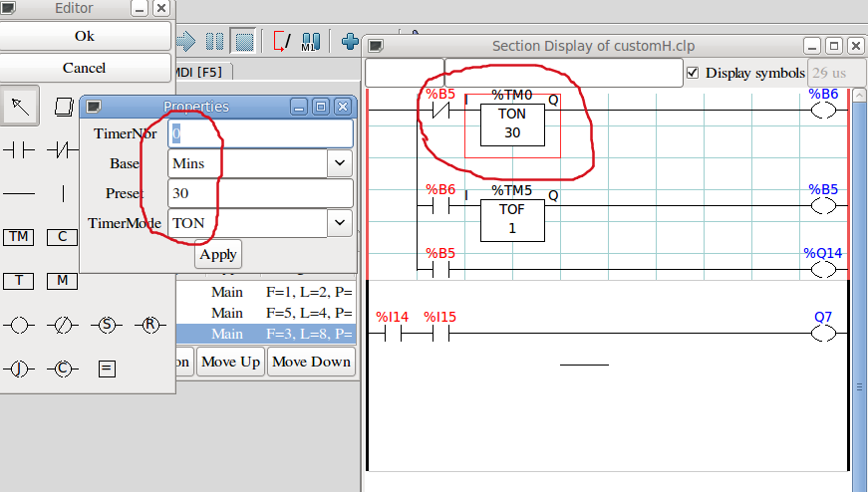The width and height of the screenshot is (868, 492).
Task: Click the Move Down button
Action: (x=311, y=362)
